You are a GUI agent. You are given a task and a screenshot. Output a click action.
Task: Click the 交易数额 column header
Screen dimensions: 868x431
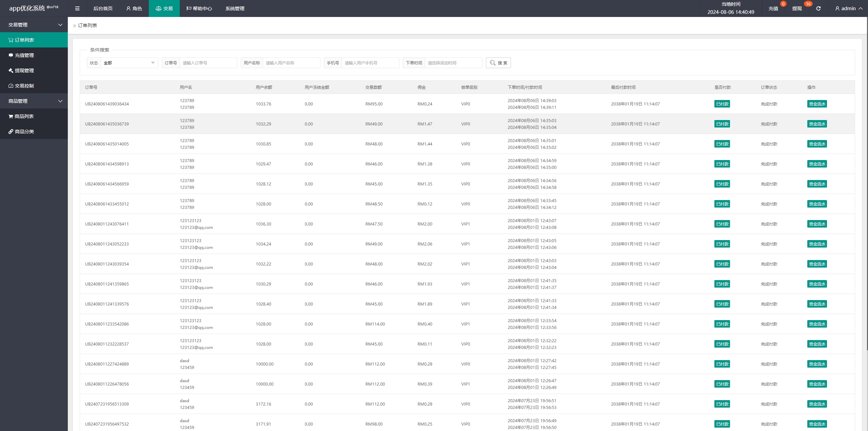(374, 87)
